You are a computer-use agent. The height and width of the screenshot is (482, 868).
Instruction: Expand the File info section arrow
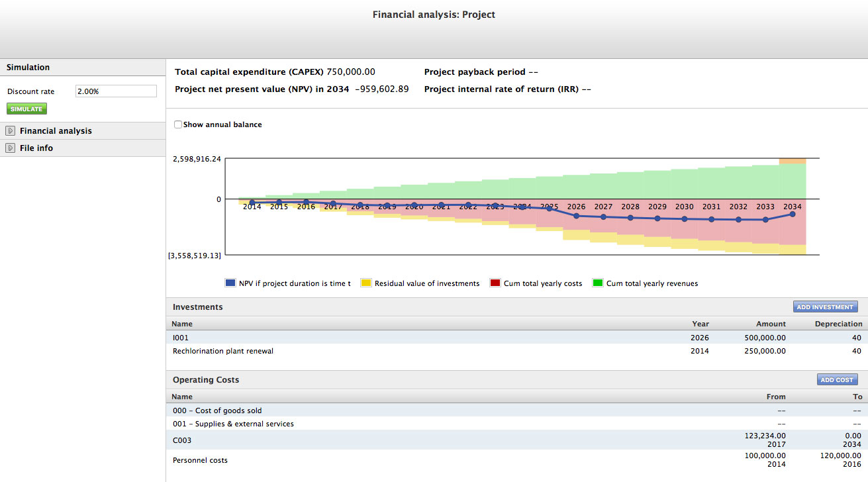tap(10, 148)
